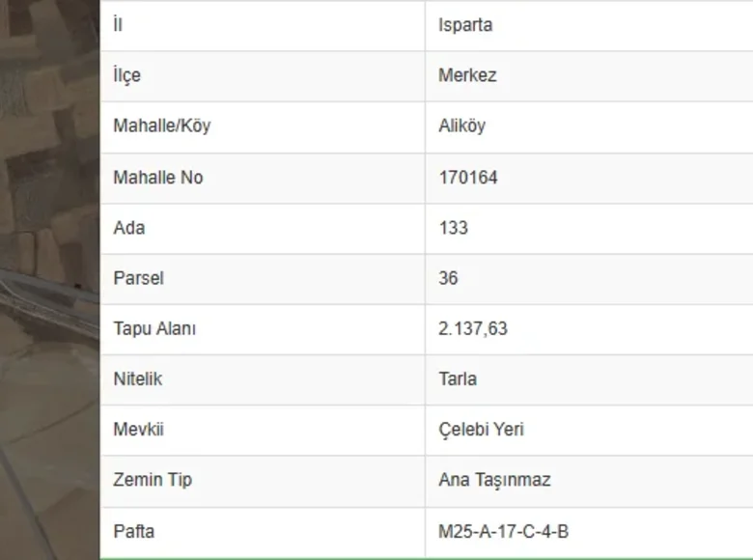
Task: Click the Zemin Tip label
Action: point(153,480)
